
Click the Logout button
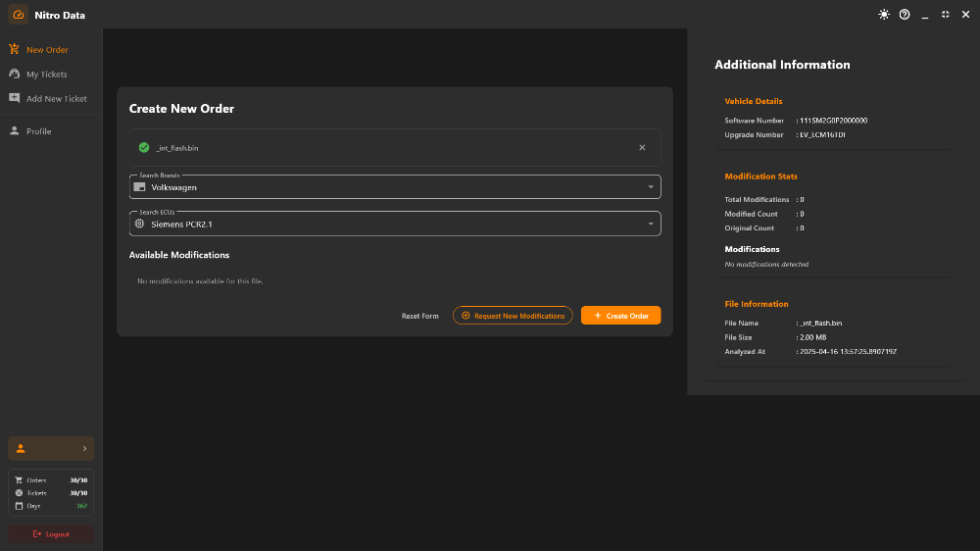tap(51, 534)
